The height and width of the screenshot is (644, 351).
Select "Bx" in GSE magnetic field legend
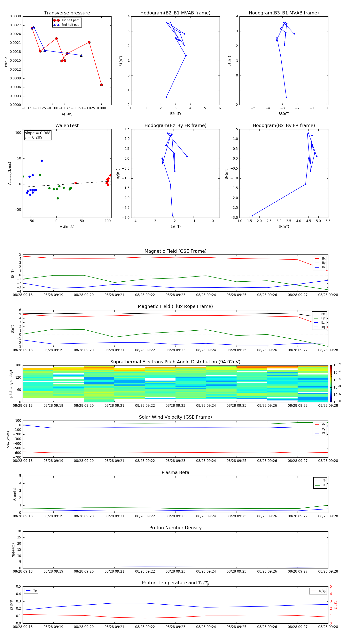[x=320, y=259]
